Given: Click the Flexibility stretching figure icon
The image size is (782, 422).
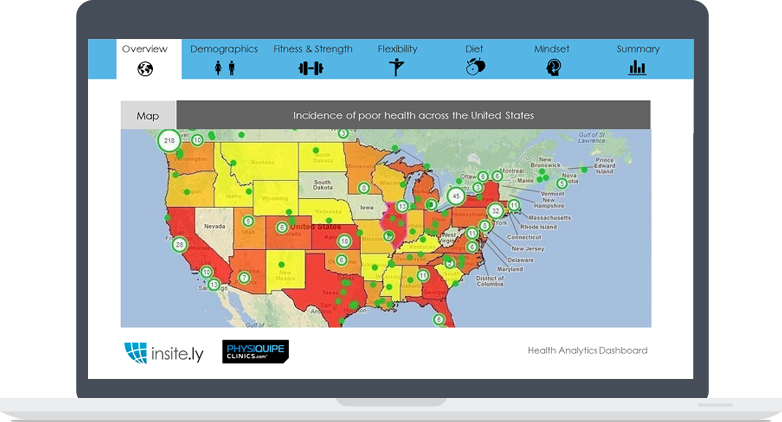Looking at the screenshot, I should pos(397,68).
